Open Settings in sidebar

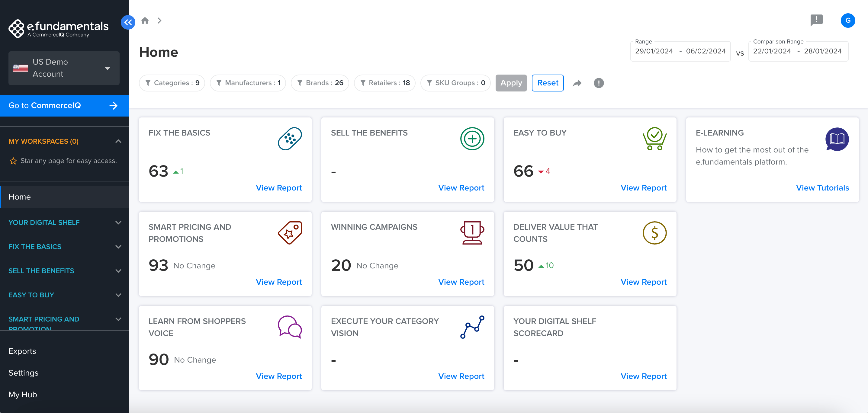pos(23,373)
